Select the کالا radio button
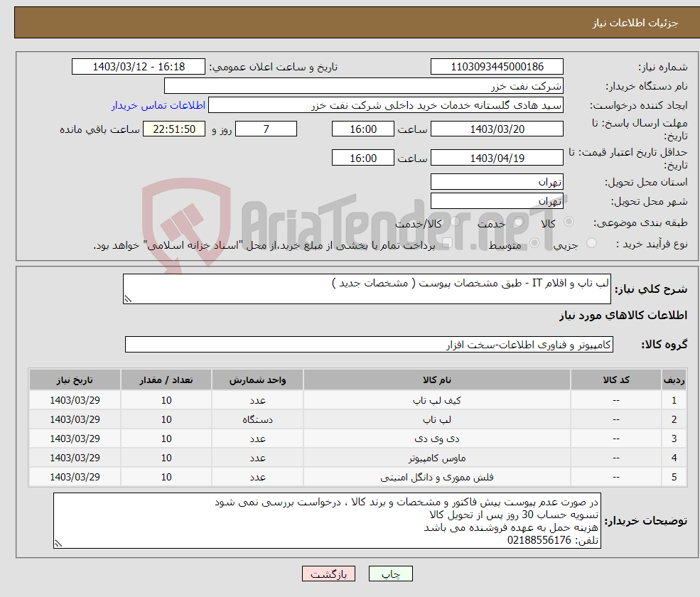 point(569,222)
